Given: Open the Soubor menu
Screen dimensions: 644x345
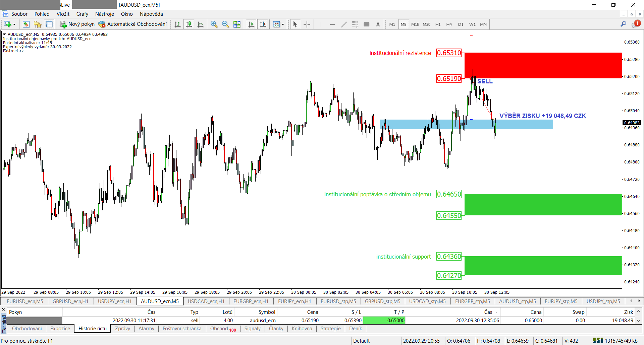Looking at the screenshot, I should (x=19, y=14).
